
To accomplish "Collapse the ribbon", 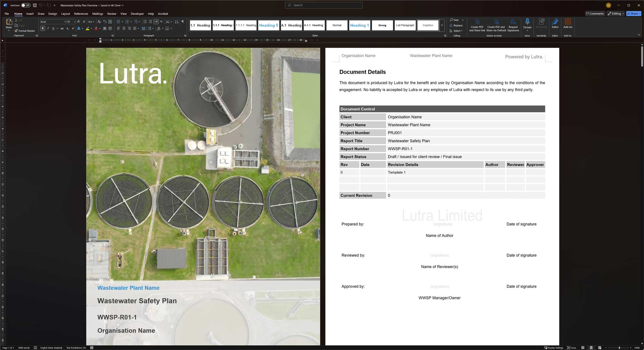I will [x=639, y=35].
